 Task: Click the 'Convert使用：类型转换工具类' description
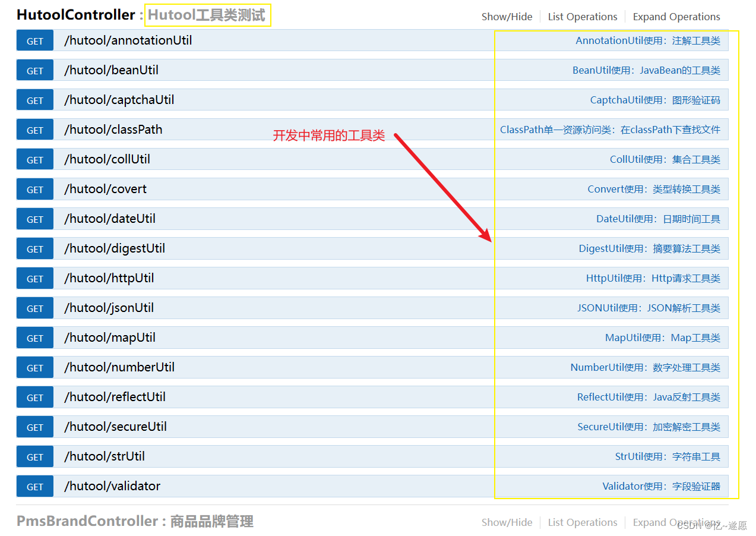click(x=654, y=190)
